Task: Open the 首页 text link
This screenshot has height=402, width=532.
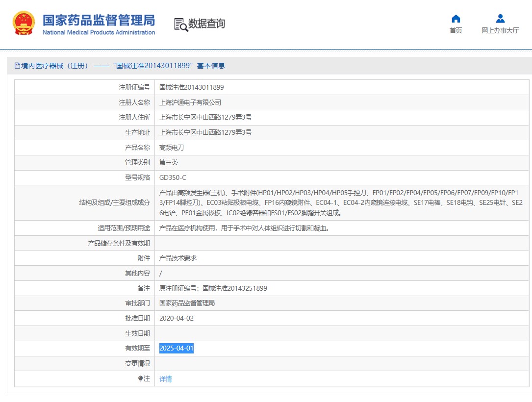Action: [456, 30]
